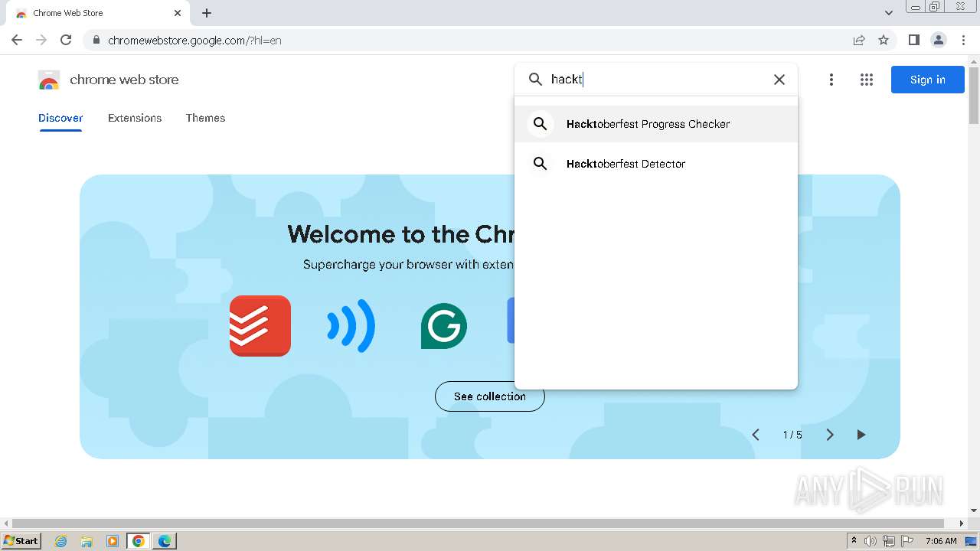The image size is (980, 551).
Task: Click the blue sound waves extension icon
Action: (351, 326)
